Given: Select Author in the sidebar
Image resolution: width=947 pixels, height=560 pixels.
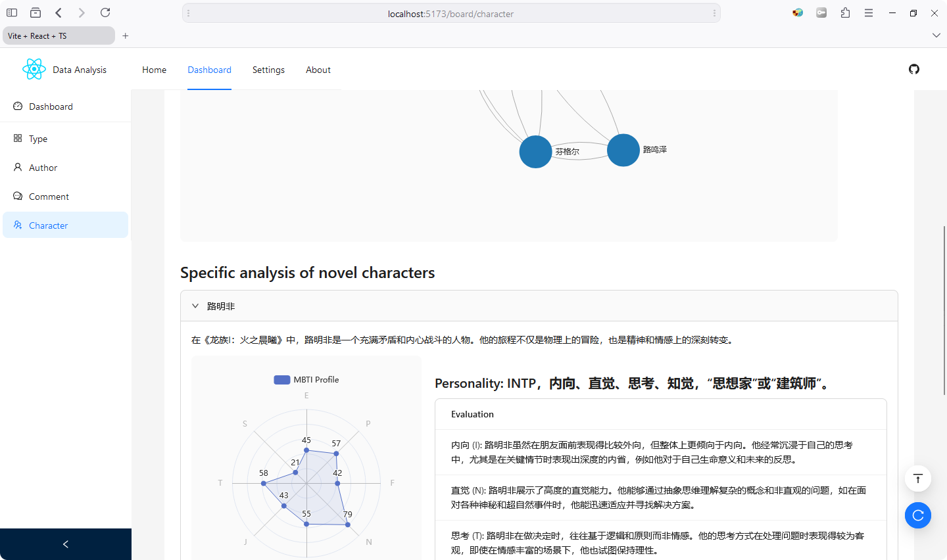Looking at the screenshot, I should click(66, 168).
